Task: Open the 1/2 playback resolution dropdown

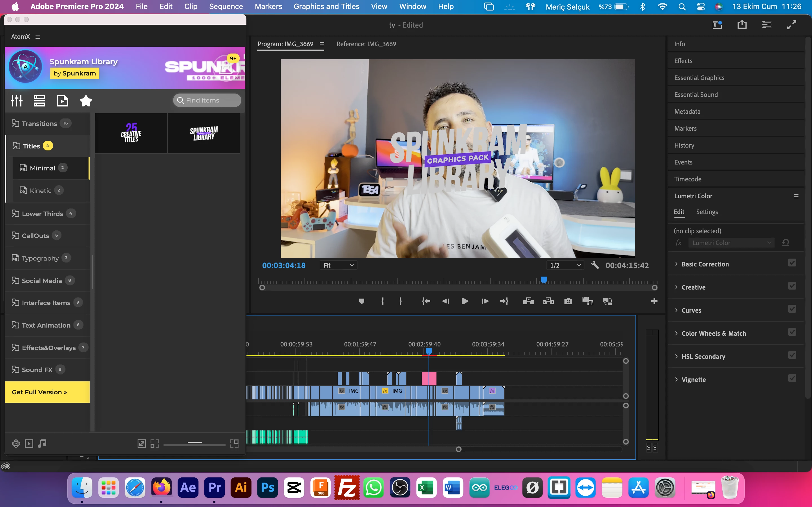Action: [565, 265]
